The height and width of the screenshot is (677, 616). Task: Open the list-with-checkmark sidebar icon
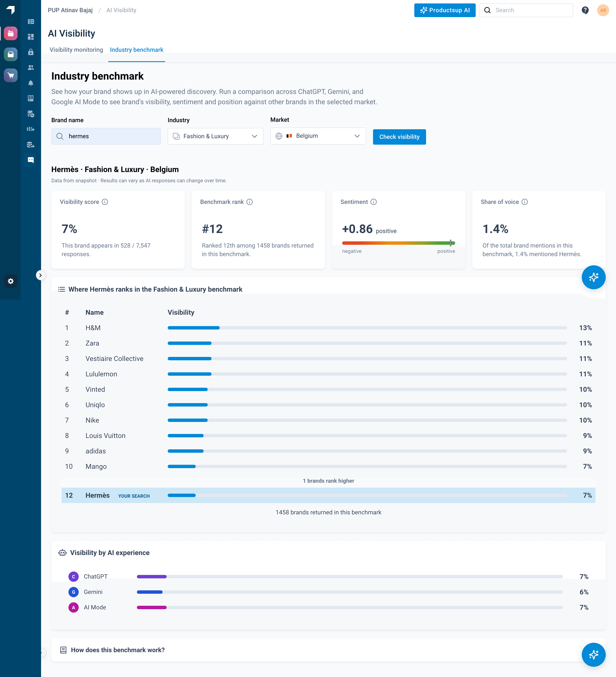(x=31, y=114)
